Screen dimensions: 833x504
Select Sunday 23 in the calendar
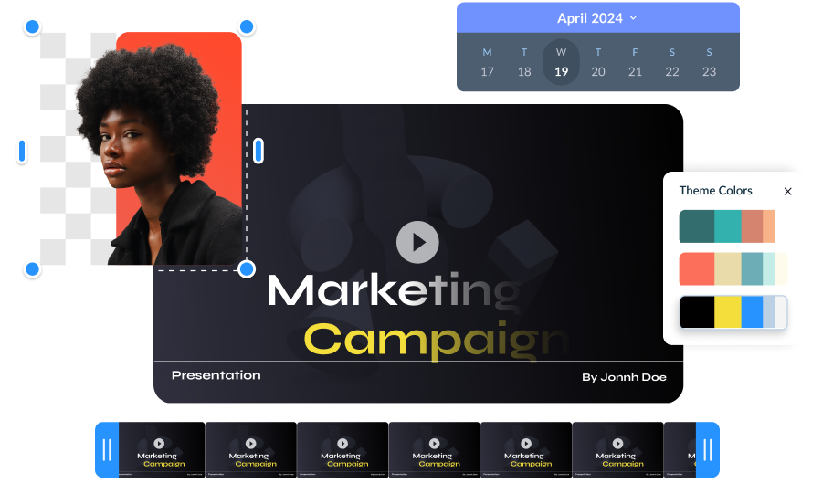709,63
